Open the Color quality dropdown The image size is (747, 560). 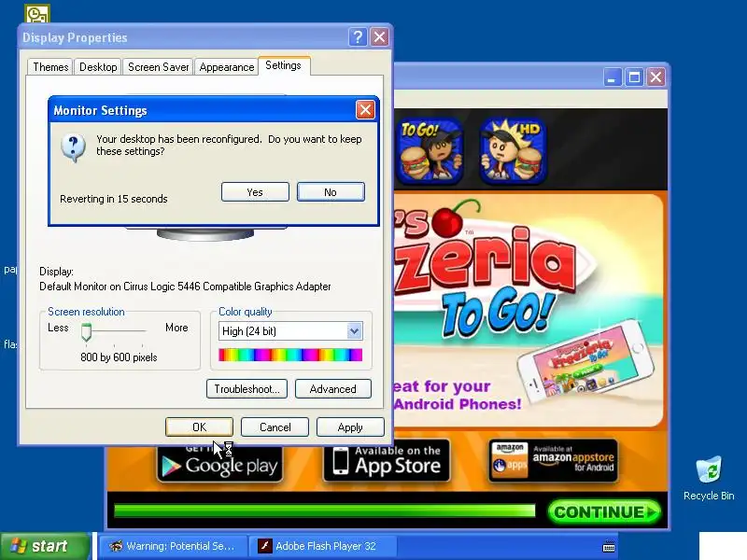point(354,331)
